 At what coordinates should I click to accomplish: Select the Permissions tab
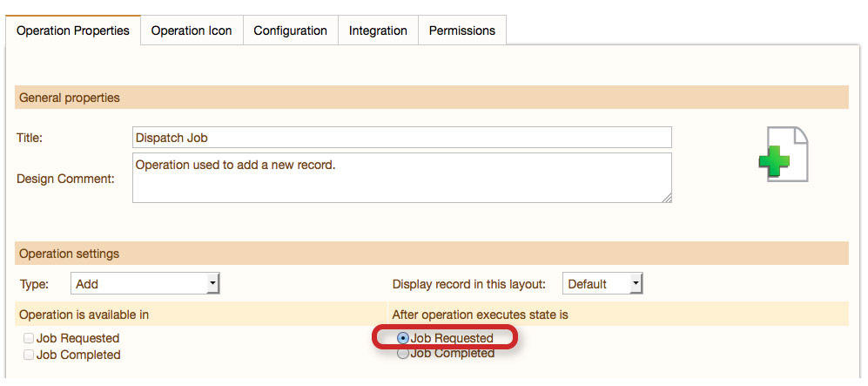tap(462, 30)
